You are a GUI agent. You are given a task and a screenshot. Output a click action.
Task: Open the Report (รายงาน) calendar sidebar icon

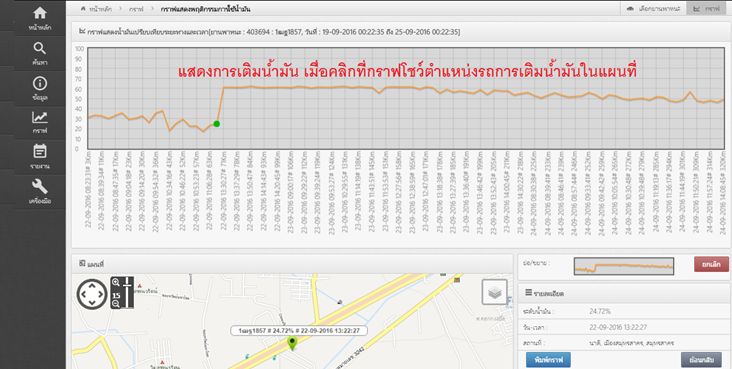tap(40, 151)
